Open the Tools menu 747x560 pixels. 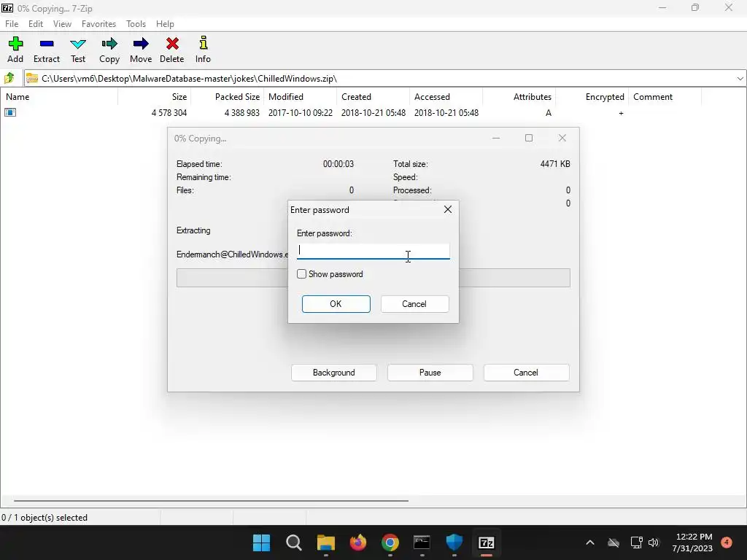136,24
